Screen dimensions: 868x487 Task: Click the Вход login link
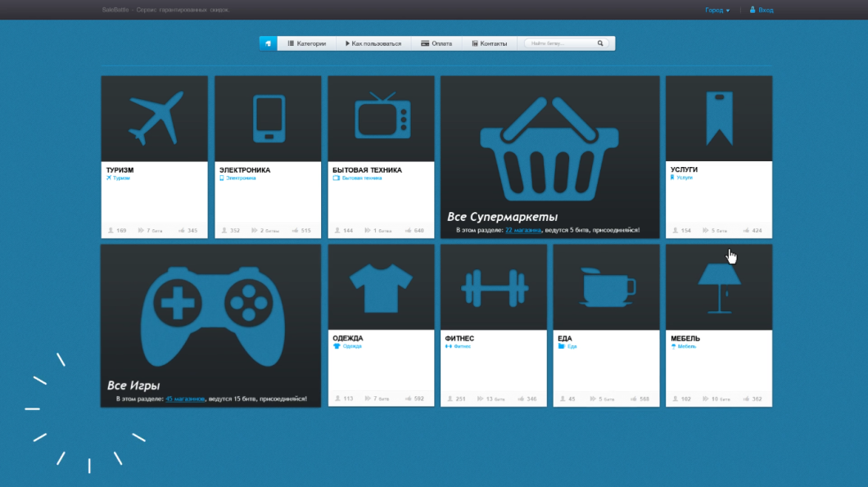tap(765, 11)
